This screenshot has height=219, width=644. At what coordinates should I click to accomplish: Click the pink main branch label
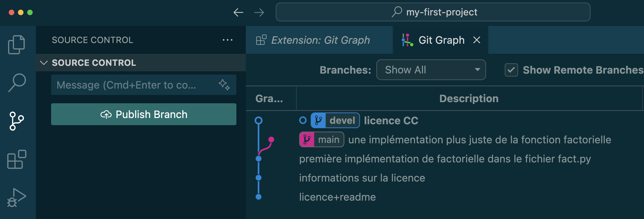[x=322, y=139]
